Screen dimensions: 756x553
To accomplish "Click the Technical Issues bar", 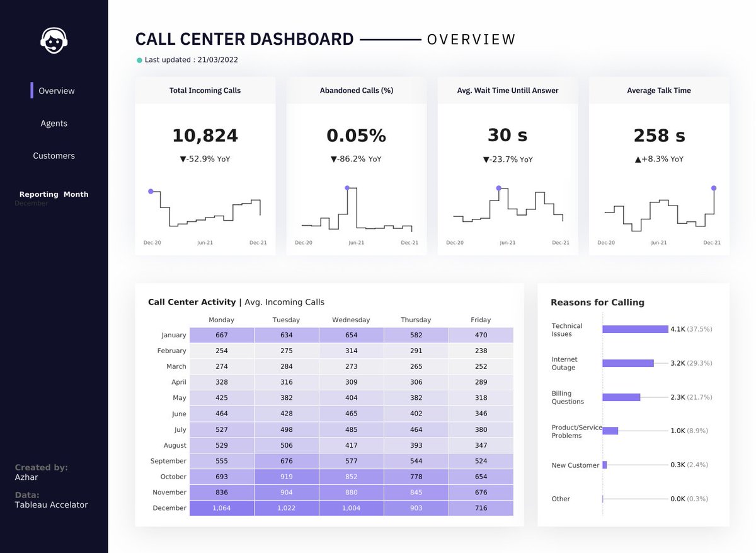I will [x=635, y=329].
